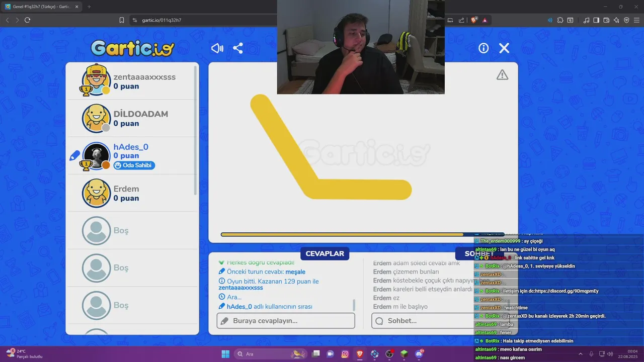Click the address-bar icon left of Share
This screenshot has width=644, height=362.
pyautogui.click(x=450, y=20)
